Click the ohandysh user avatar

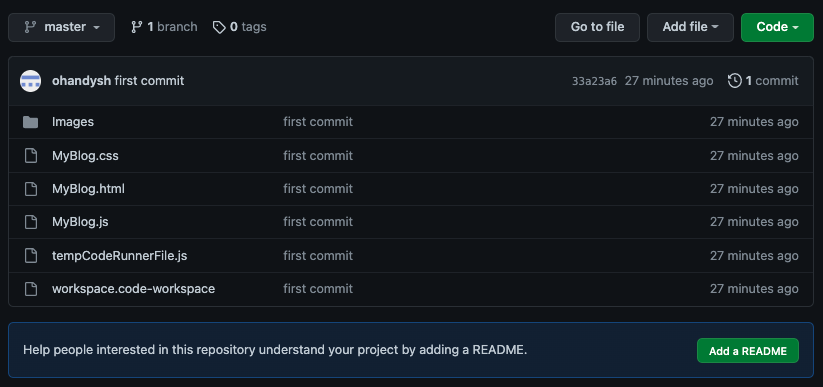click(30, 81)
